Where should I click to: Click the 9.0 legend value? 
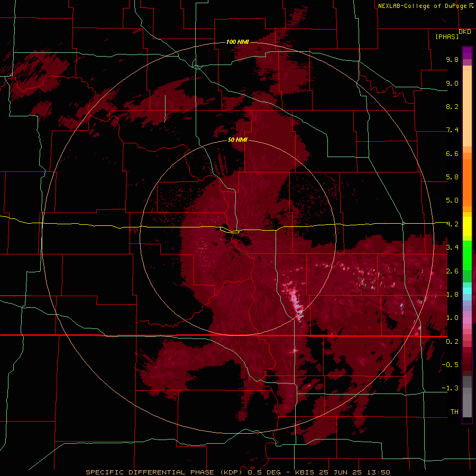(452, 83)
